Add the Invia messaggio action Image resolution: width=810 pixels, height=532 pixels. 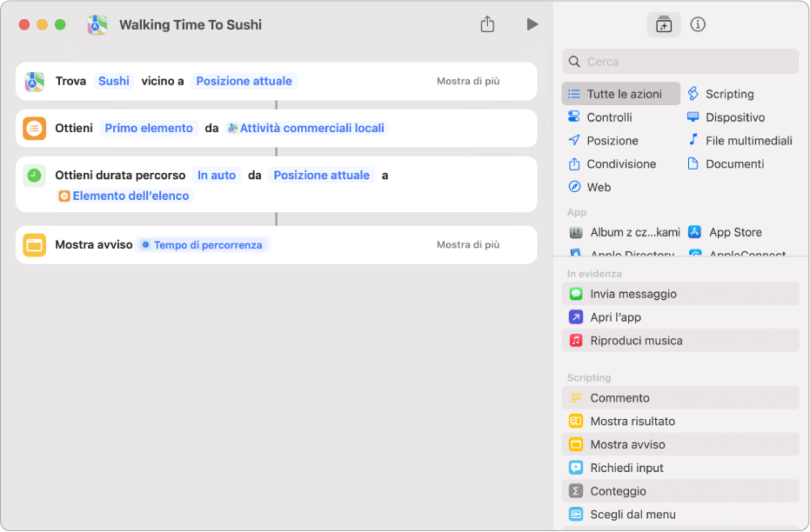tap(633, 294)
